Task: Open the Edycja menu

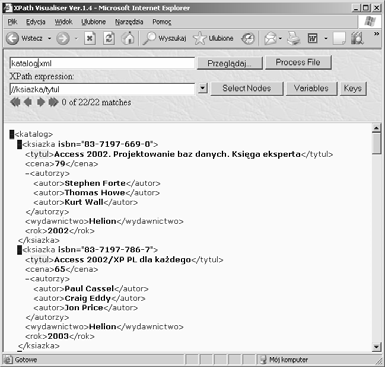Action: click(x=36, y=22)
